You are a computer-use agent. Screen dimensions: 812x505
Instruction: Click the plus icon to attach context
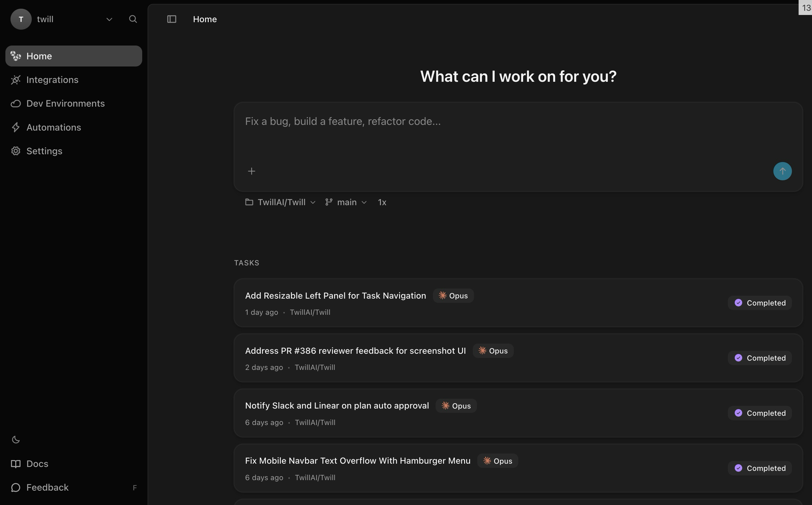tap(252, 171)
